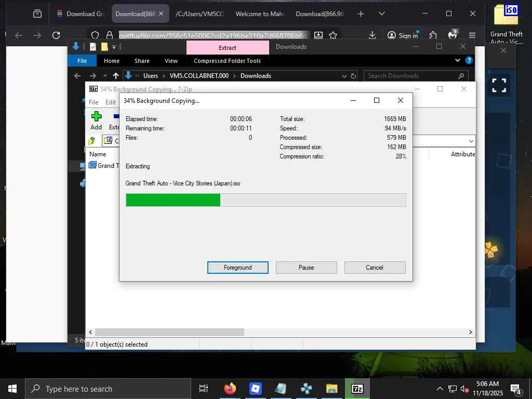Cancel the extraction
The height and width of the screenshot is (399, 532).
[375, 268]
